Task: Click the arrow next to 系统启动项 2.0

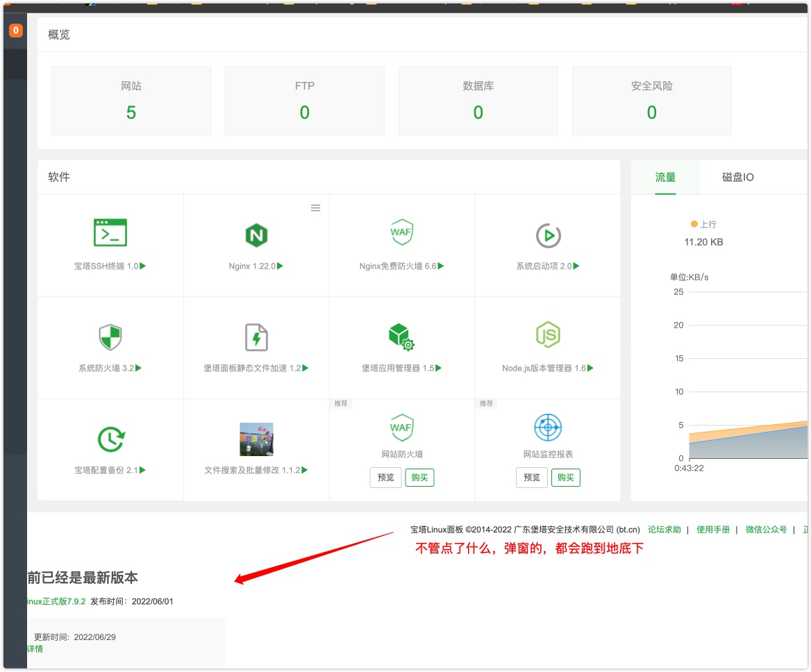Action: pos(576,266)
